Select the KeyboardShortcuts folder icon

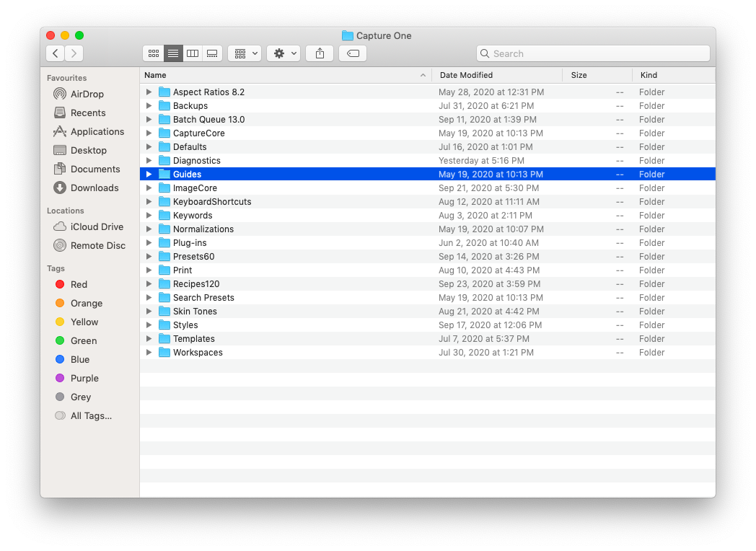tap(164, 201)
